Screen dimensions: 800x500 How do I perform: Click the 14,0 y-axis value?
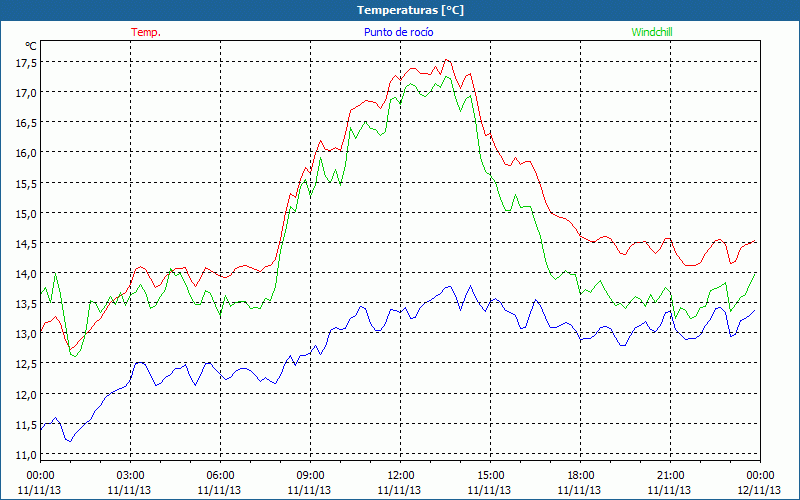point(27,273)
